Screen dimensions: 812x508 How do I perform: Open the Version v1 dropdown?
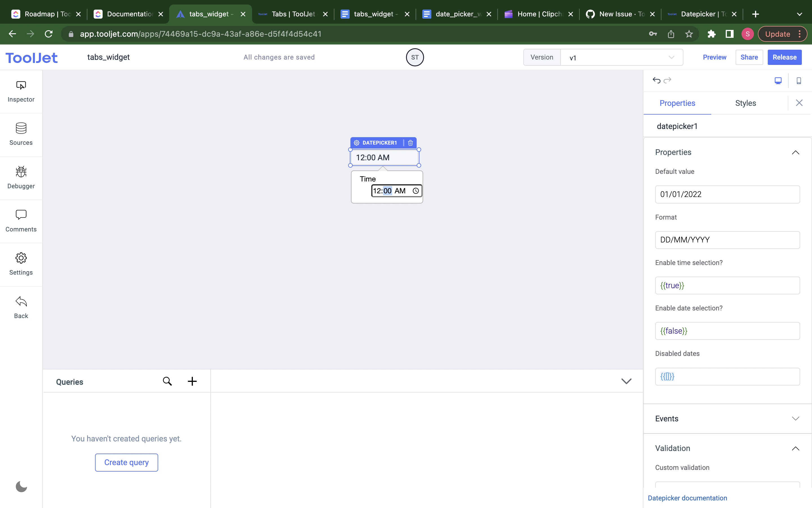(621, 58)
